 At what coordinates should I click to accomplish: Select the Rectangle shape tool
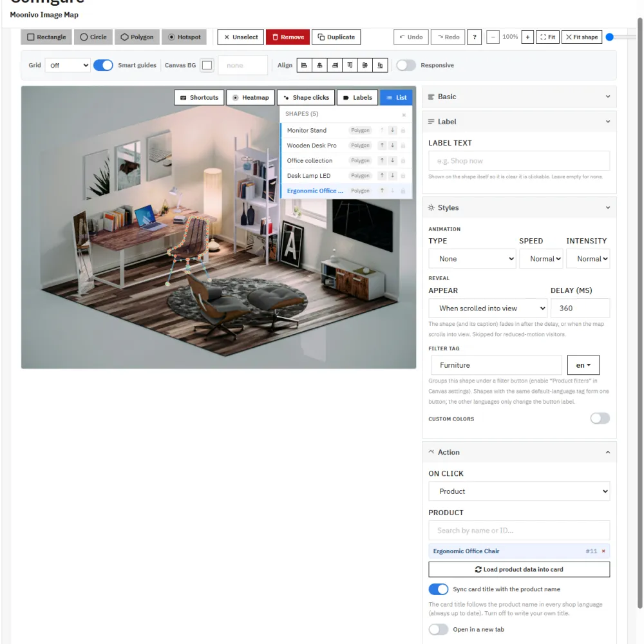(46, 37)
